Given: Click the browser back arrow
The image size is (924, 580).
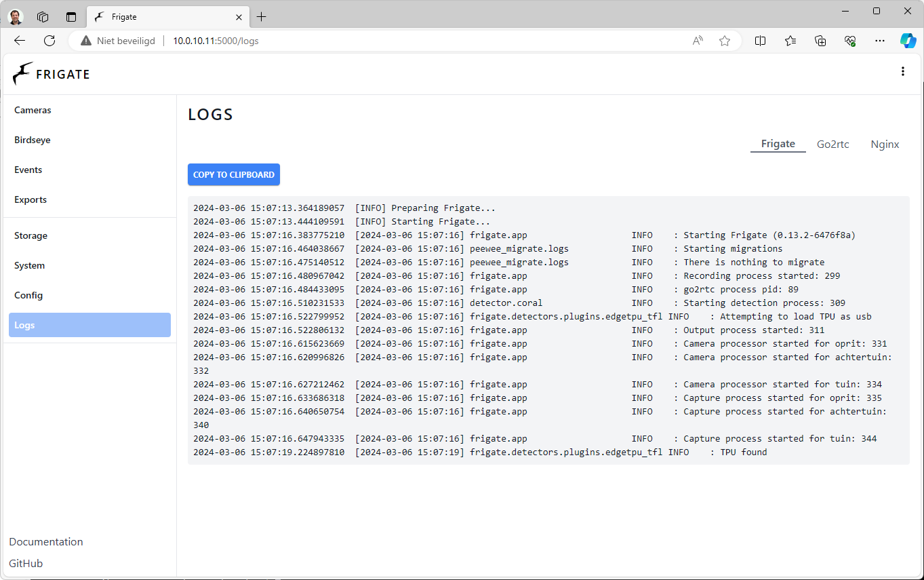Looking at the screenshot, I should pyautogui.click(x=20, y=41).
